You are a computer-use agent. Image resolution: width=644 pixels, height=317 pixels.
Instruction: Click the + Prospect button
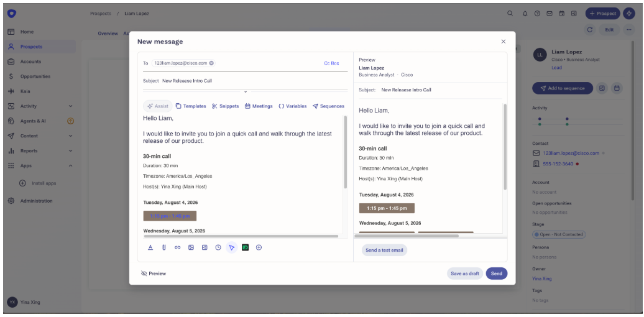pyautogui.click(x=603, y=13)
